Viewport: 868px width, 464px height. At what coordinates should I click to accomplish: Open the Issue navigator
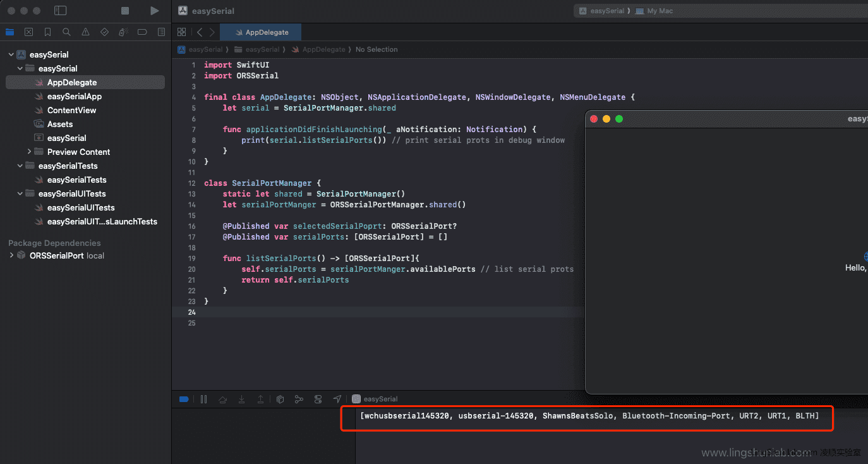coord(85,32)
